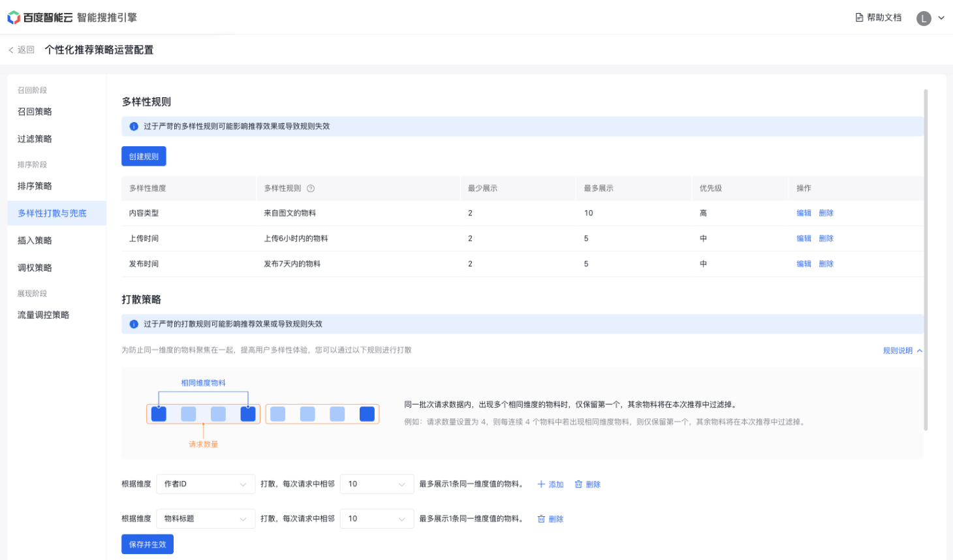Screen dimensions: 953x560
Task: Click the help document page icon
Action: [x=859, y=18]
